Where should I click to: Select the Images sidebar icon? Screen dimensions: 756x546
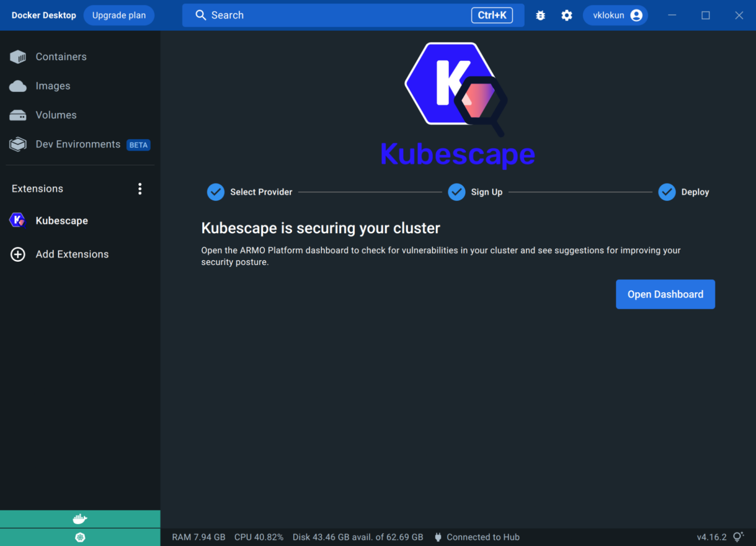18,86
